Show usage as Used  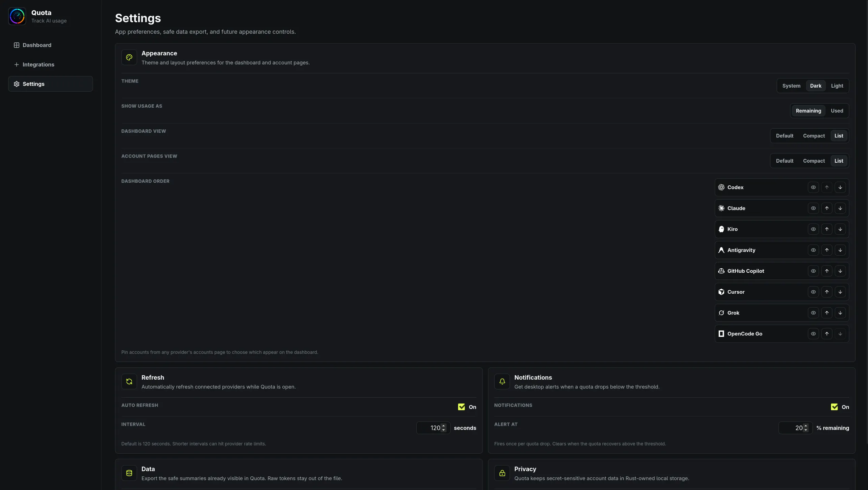836,111
